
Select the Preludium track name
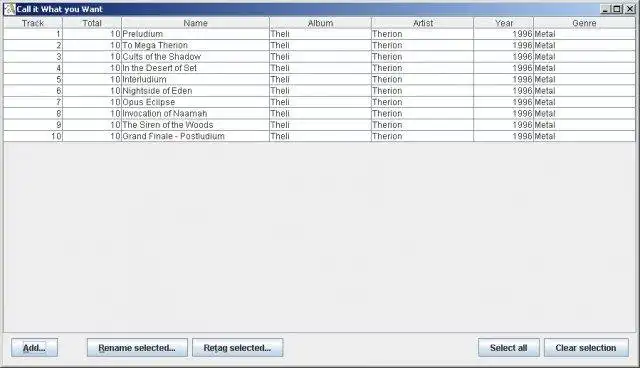point(195,34)
